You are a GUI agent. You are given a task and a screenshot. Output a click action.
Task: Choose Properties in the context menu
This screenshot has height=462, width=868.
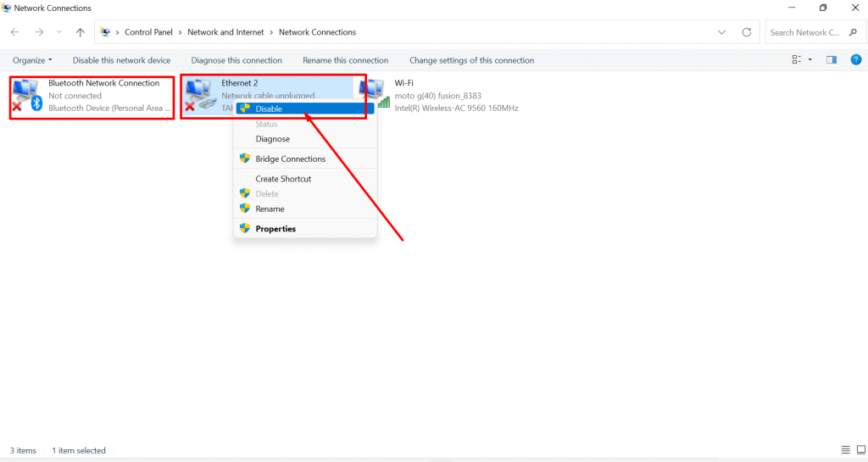pos(305,229)
